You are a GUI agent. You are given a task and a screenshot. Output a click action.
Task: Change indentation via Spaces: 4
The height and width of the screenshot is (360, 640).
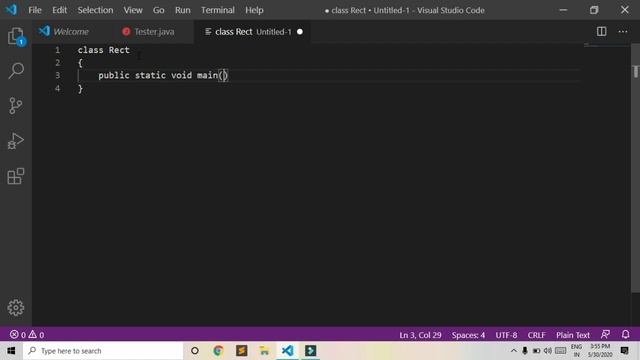click(468, 335)
